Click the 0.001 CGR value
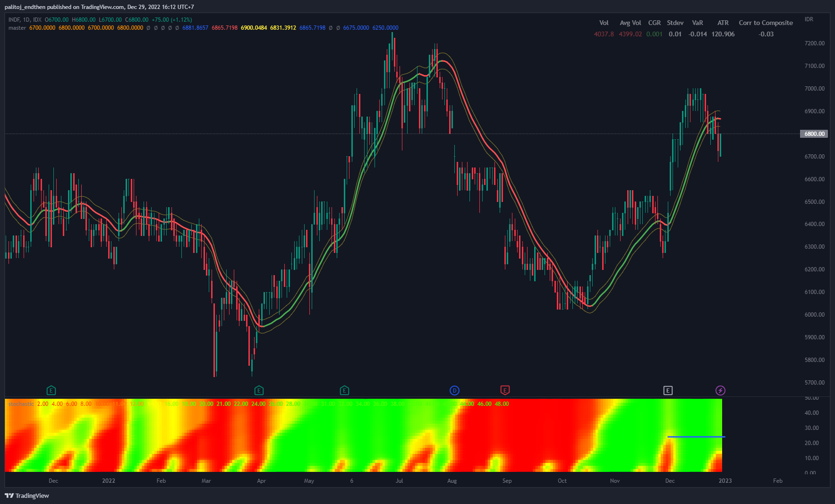This screenshot has height=504, width=835. [x=654, y=34]
